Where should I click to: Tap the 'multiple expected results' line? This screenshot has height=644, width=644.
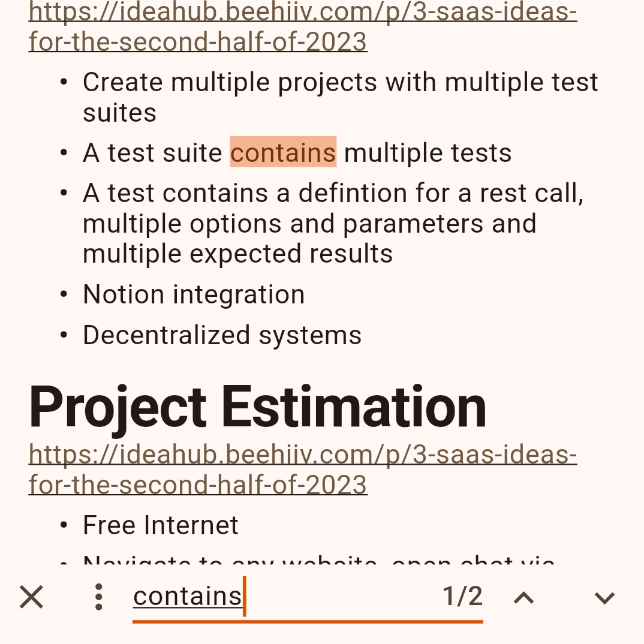[x=237, y=254]
